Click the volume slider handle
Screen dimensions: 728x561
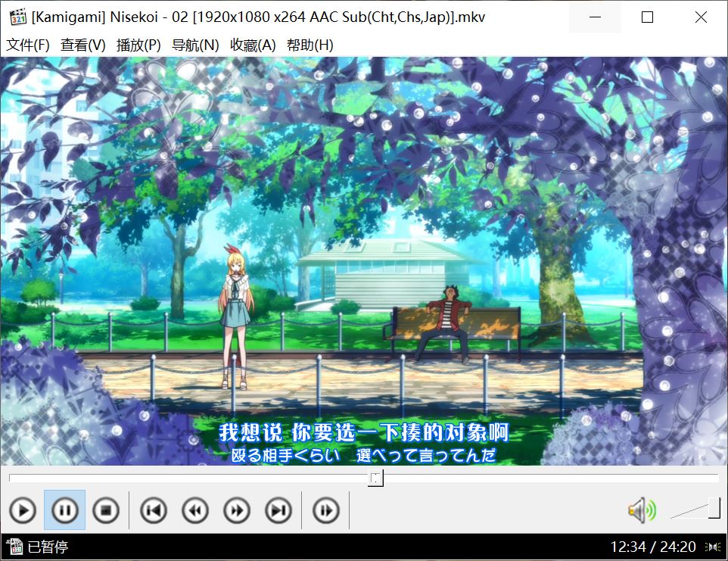pos(714,507)
